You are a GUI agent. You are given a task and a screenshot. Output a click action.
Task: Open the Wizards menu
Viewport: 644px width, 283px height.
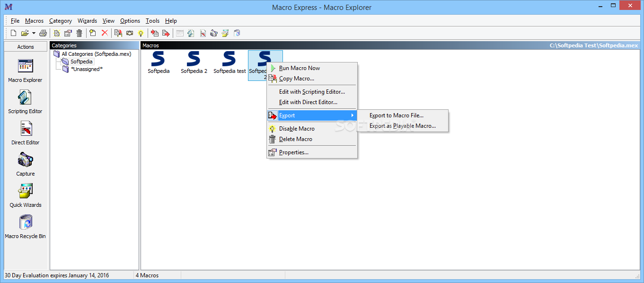click(87, 21)
